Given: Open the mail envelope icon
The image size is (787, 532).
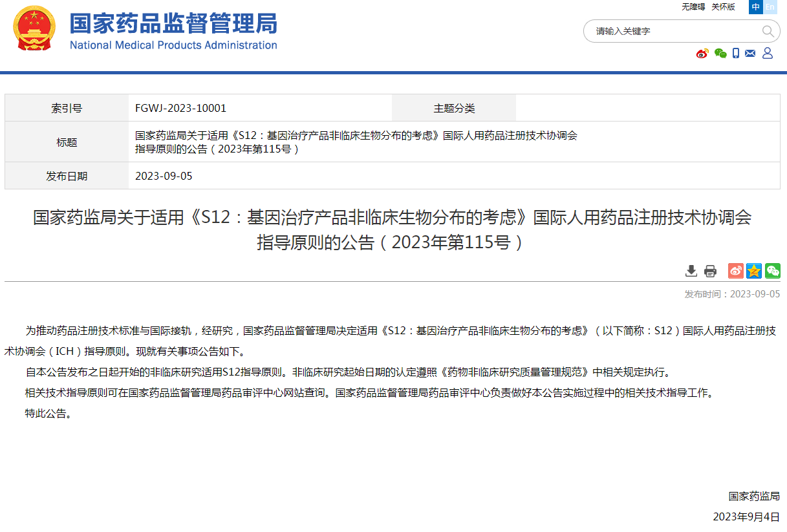Looking at the screenshot, I should [x=750, y=54].
